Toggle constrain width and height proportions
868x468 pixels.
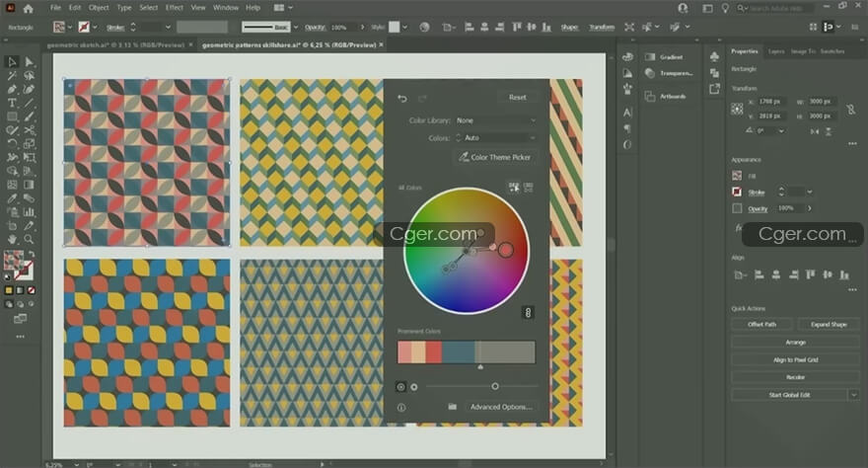click(850, 109)
